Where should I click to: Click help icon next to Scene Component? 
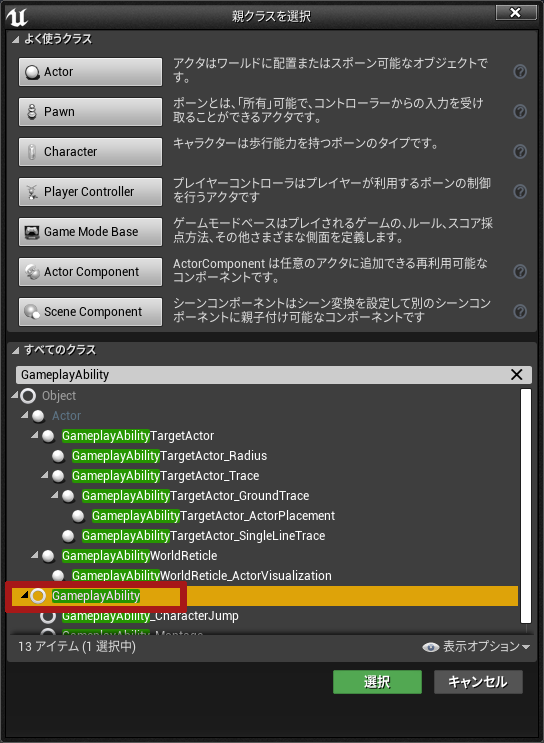point(520,311)
